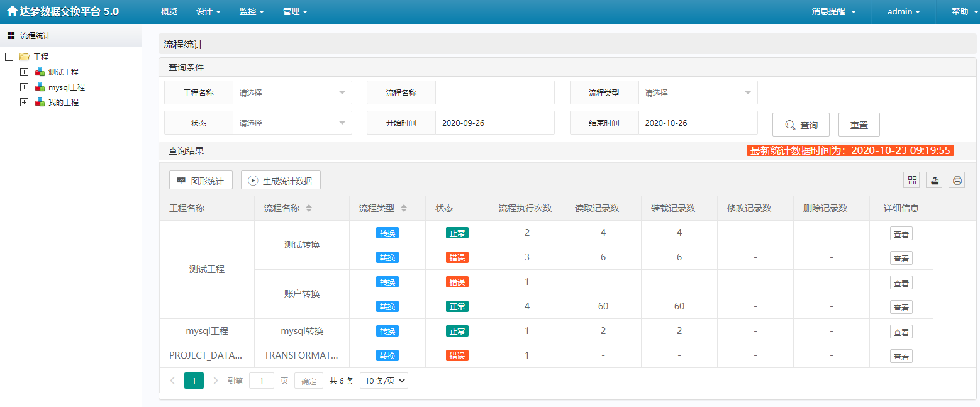Screen dimensions: 980x407
Task: Click the mysql工程 project icon
Action: (40, 87)
